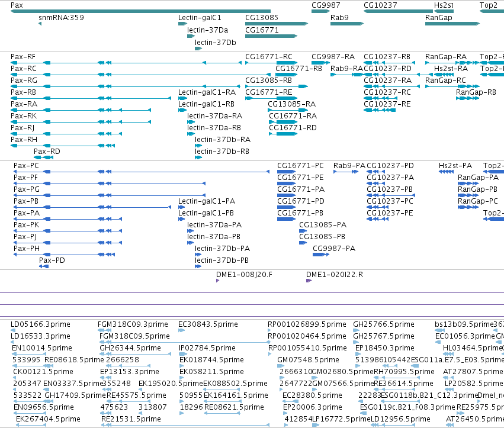Open the CG9987-RA transcript label

pyautogui.click(x=333, y=57)
